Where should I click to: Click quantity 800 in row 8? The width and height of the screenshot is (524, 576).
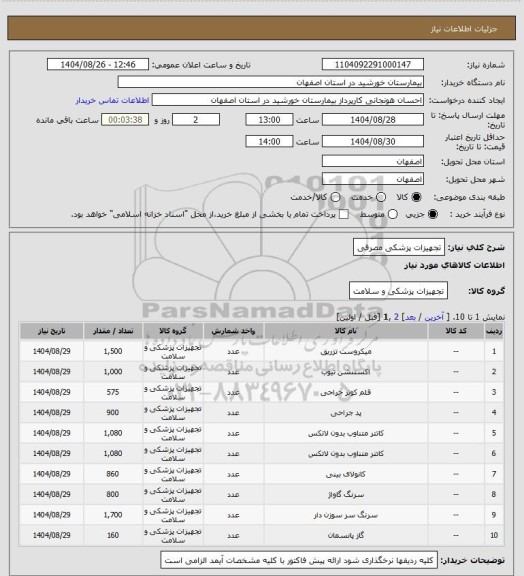113,495
